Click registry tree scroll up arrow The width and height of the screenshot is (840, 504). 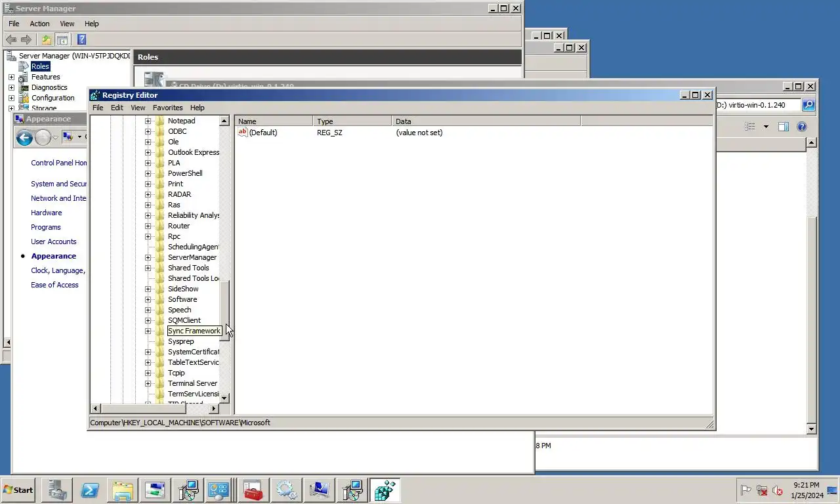(x=224, y=121)
